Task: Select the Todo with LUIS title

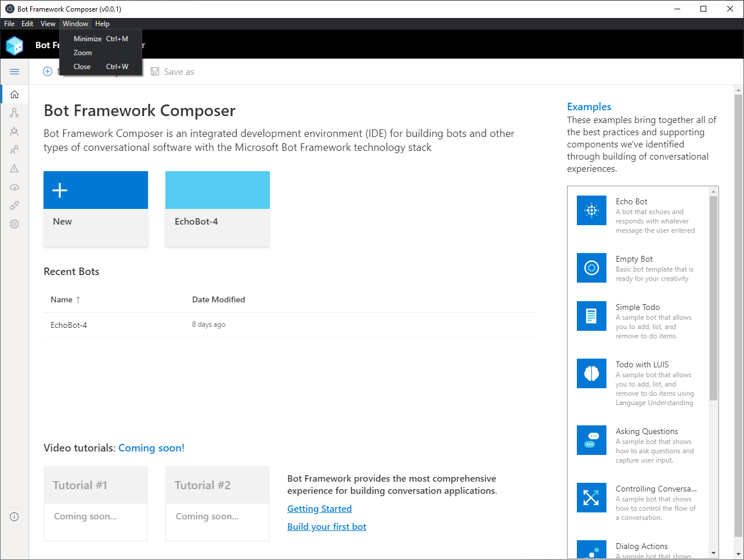Action: click(642, 364)
